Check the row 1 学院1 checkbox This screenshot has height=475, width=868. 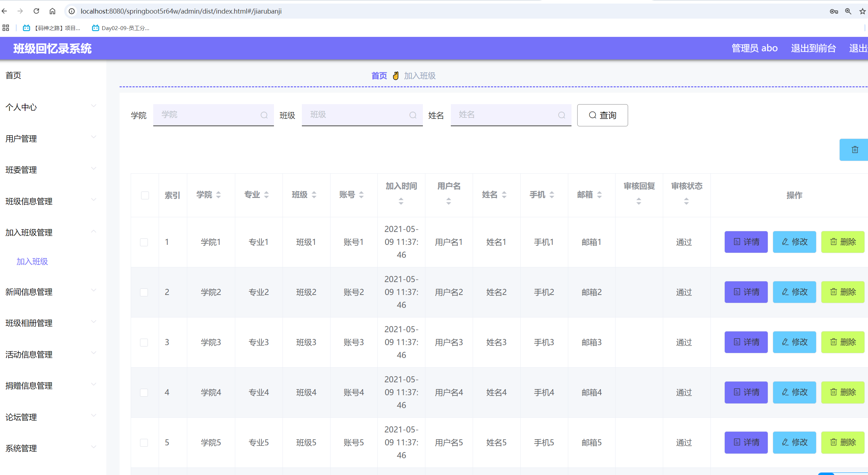[144, 242]
